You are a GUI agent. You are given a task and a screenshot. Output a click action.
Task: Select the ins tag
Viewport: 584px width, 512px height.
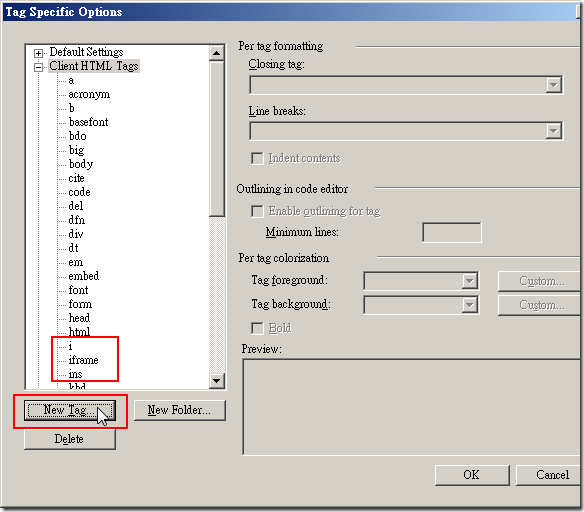75,374
